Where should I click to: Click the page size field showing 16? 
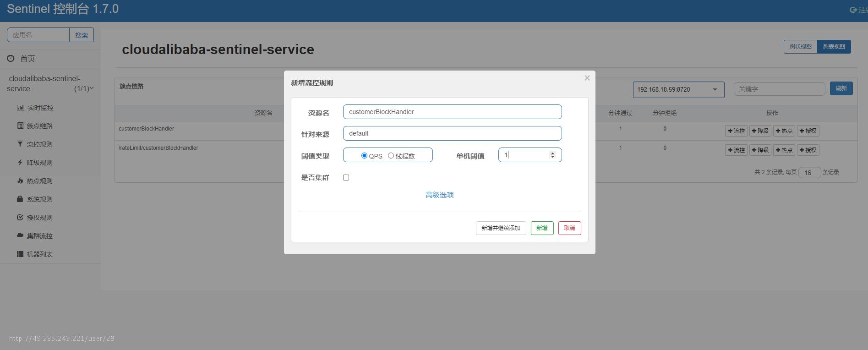click(809, 172)
